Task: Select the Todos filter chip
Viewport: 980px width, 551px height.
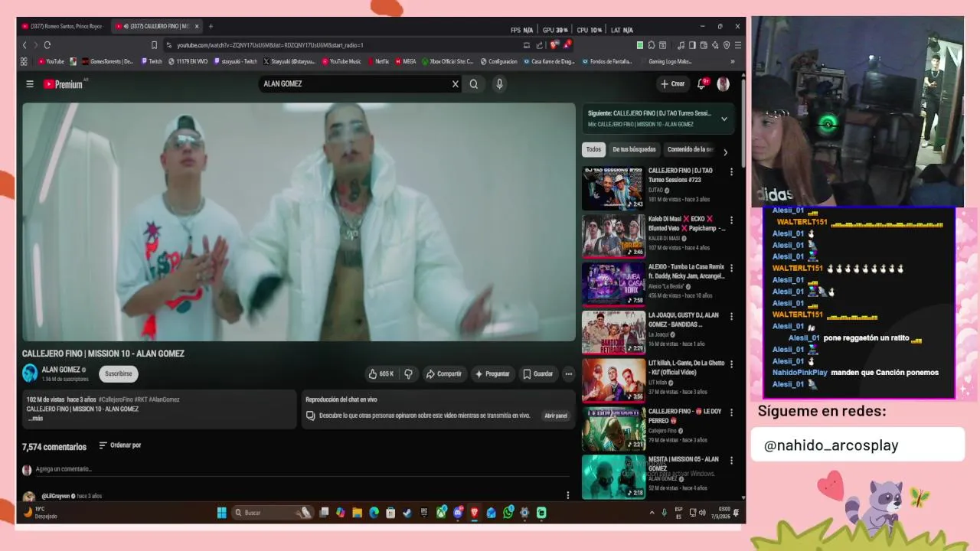Action: (x=593, y=150)
